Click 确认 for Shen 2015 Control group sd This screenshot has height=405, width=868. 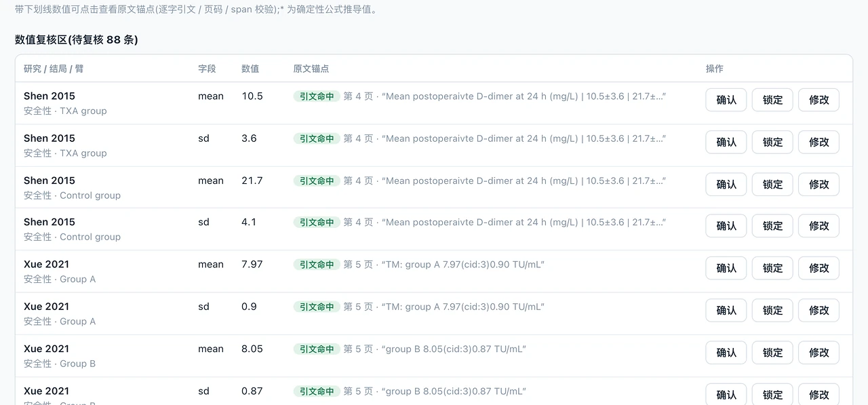[x=726, y=226]
